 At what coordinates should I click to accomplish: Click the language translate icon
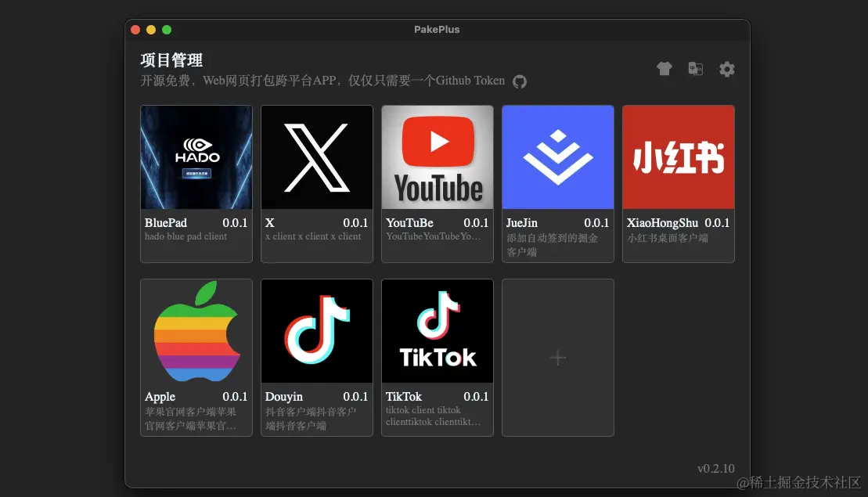click(695, 69)
